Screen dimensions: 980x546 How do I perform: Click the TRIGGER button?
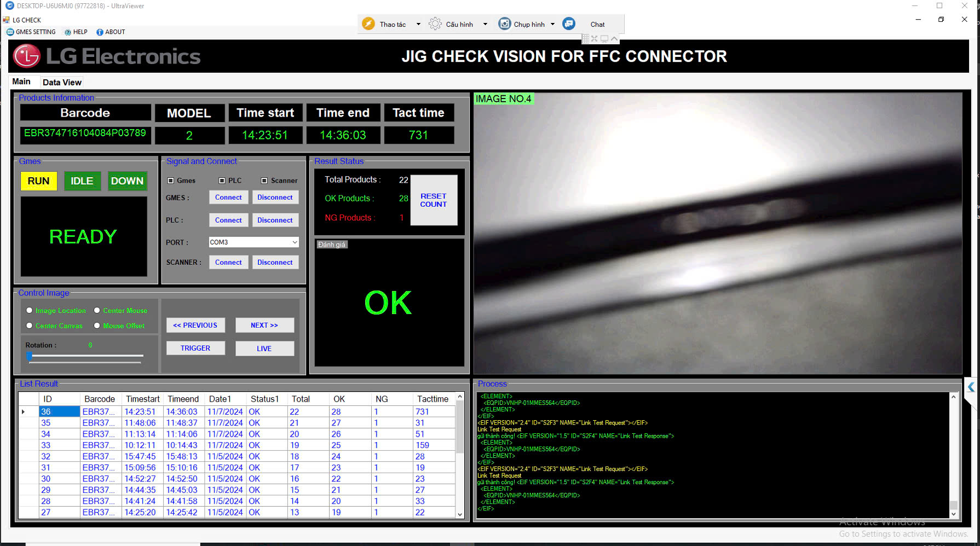(195, 348)
